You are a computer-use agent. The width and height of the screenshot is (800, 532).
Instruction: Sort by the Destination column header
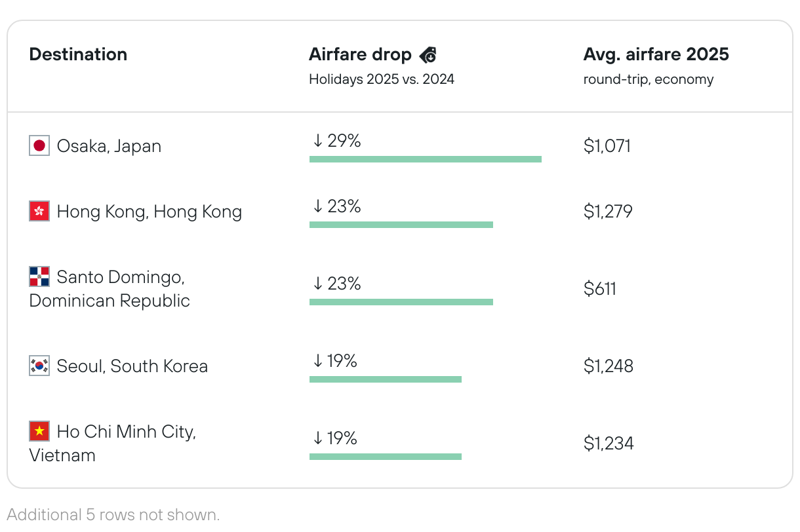pyautogui.click(x=78, y=54)
